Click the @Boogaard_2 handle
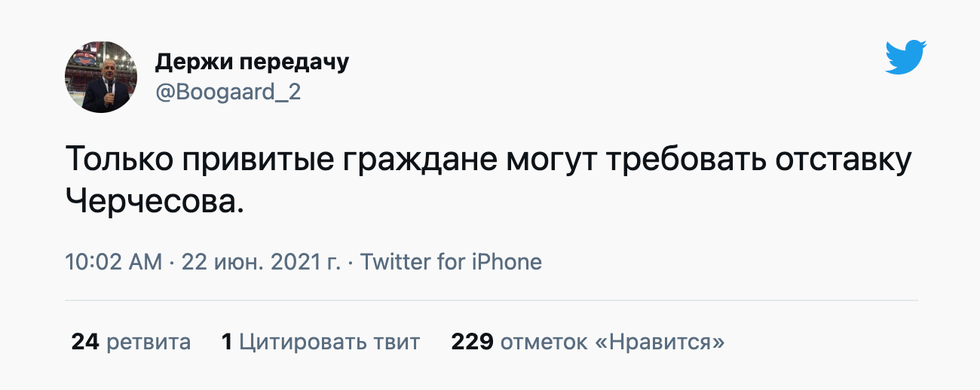 (228, 93)
